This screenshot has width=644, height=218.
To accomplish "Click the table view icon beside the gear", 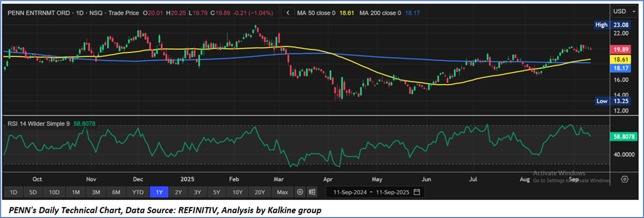I will [312, 192].
